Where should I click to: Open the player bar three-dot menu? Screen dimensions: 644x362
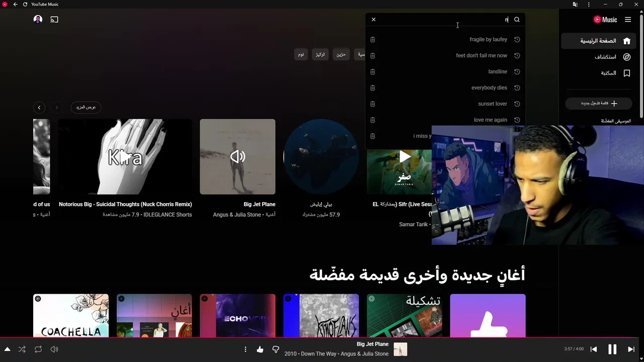tap(246, 349)
